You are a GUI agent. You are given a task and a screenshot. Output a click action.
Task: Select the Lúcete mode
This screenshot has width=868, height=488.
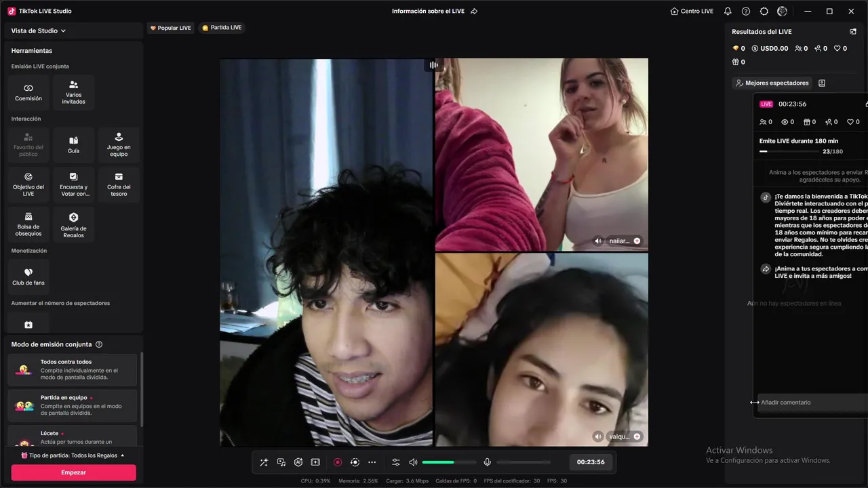tap(73, 437)
